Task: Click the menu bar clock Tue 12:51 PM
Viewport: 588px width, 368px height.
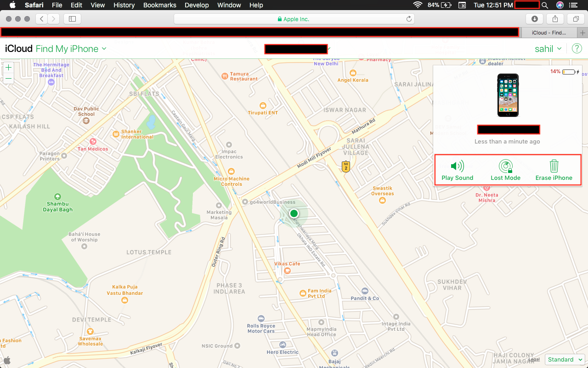Action: [x=493, y=5]
